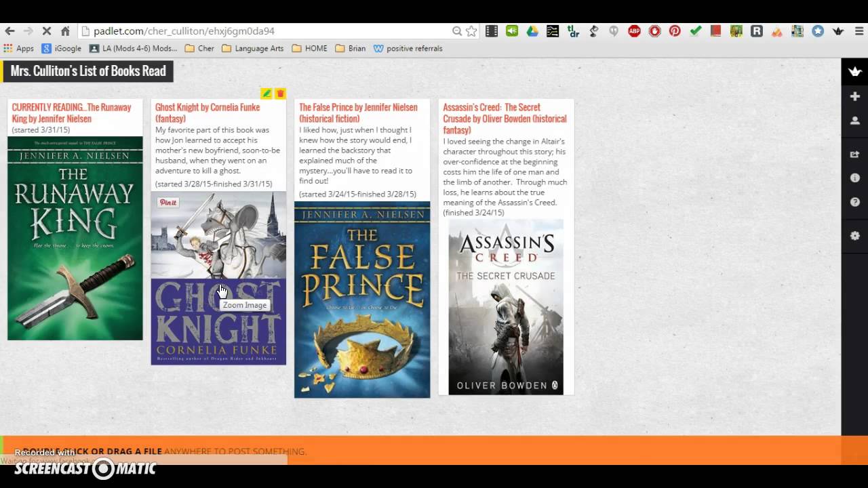Click the Assassin's Creed: The Secret Crusade title
Image resolution: width=868 pixels, height=488 pixels.
point(505,119)
